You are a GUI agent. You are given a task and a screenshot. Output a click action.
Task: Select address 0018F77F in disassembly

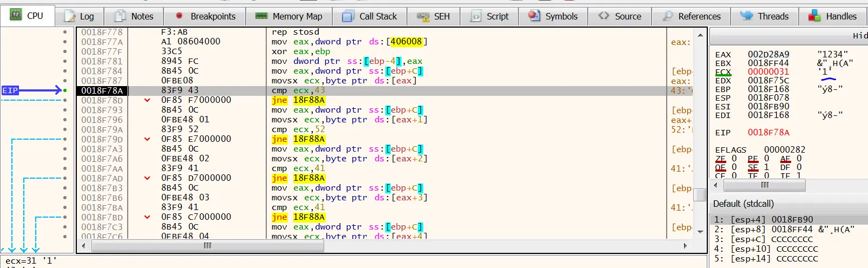coord(102,51)
